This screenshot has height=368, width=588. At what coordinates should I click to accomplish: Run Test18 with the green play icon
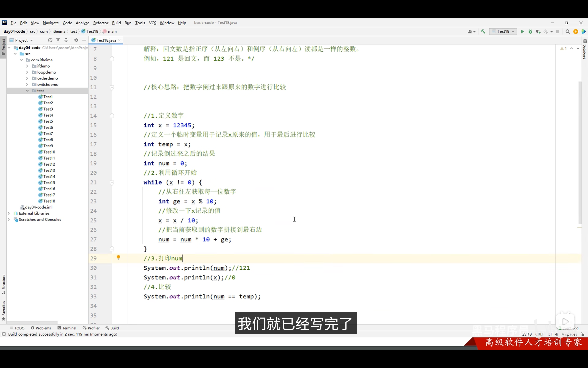coord(522,32)
